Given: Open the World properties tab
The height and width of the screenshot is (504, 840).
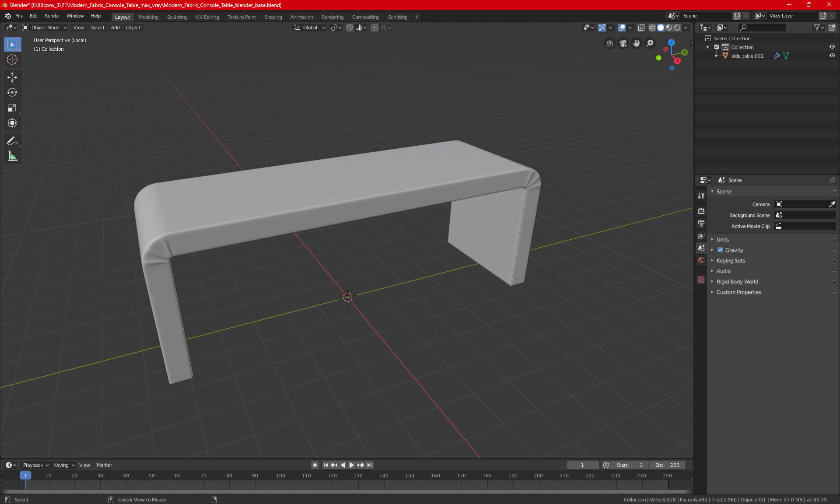Looking at the screenshot, I should click(x=701, y=260).
